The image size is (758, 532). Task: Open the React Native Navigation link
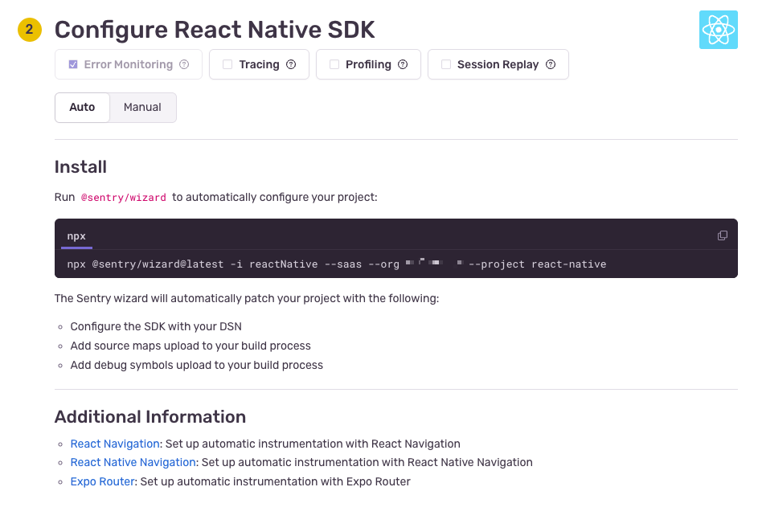(133, 462)
